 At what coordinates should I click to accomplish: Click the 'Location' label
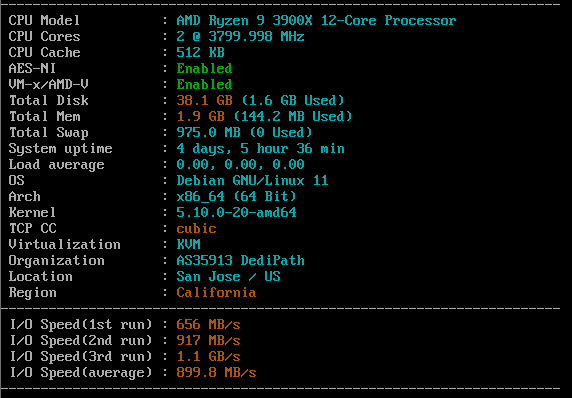click(40, 277)
